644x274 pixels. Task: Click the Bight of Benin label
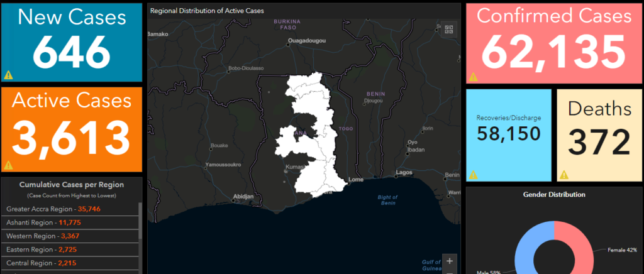tap(387, 200)
